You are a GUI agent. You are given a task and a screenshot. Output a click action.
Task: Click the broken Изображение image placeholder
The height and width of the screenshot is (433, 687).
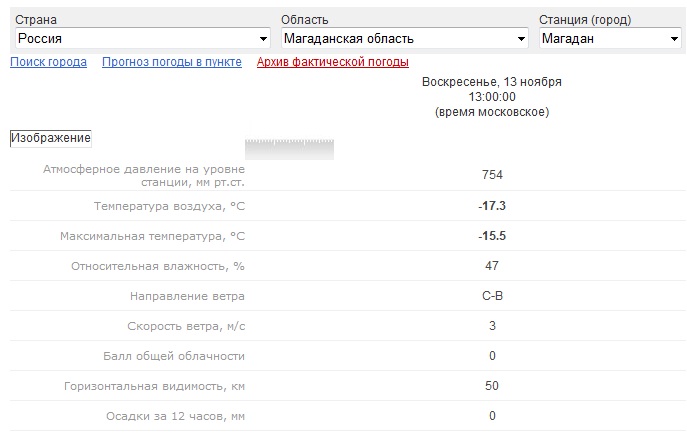(51, 137)
